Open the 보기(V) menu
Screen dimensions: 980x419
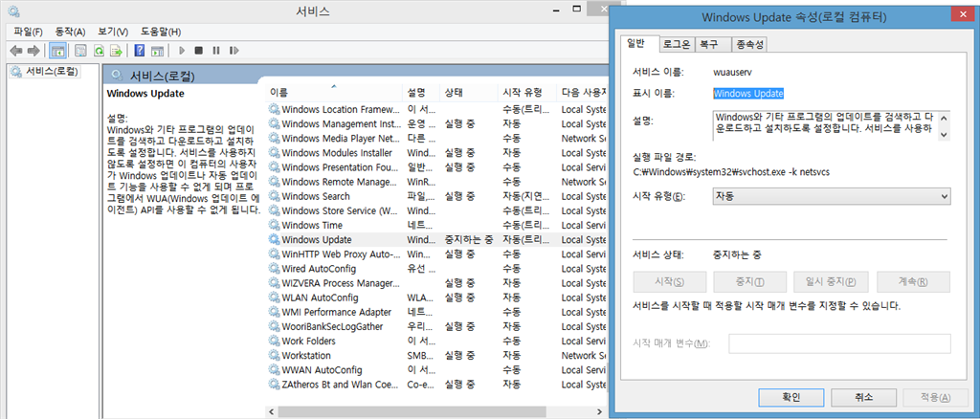click(x=113, y=32)
